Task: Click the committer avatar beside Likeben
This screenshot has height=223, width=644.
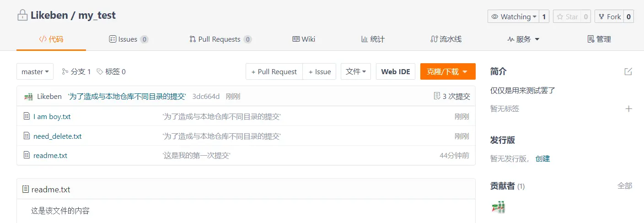Action: click(x=29, y=96)
